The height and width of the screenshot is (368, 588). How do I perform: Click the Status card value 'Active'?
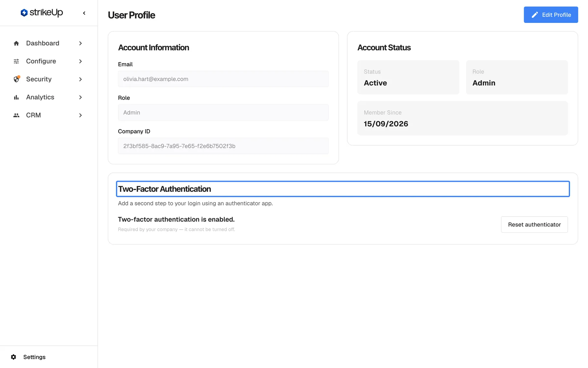375,83
